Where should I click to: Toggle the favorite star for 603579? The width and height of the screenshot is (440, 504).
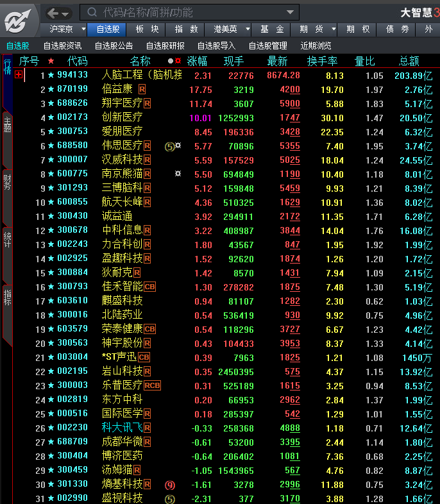click(51, 329)
